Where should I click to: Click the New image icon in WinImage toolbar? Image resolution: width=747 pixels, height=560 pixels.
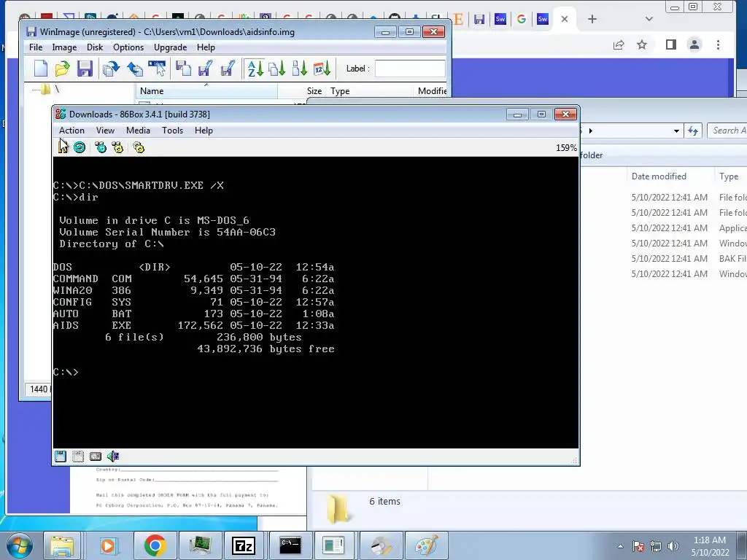[x=41, y=69]
